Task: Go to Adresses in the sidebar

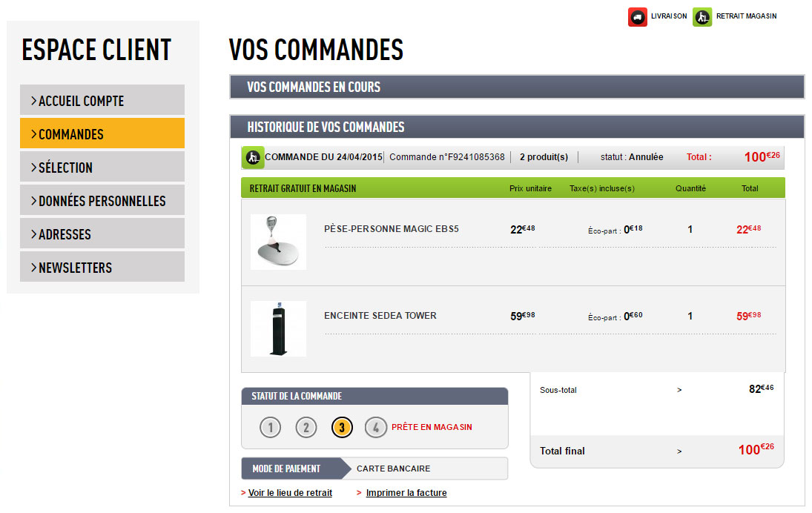Action: point(102,234)
